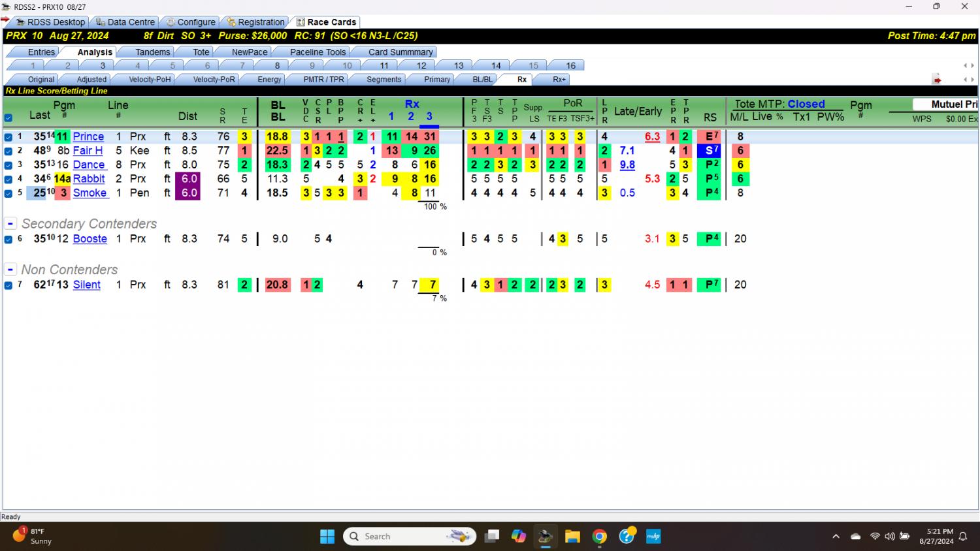
Task: Click the Race Cards tab icon
Action: point(301,22)
